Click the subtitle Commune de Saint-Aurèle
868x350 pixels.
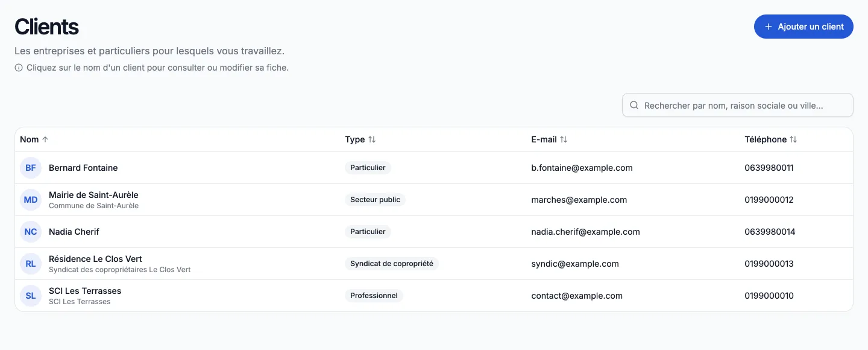pyautogui.click(x=93, y=206)
